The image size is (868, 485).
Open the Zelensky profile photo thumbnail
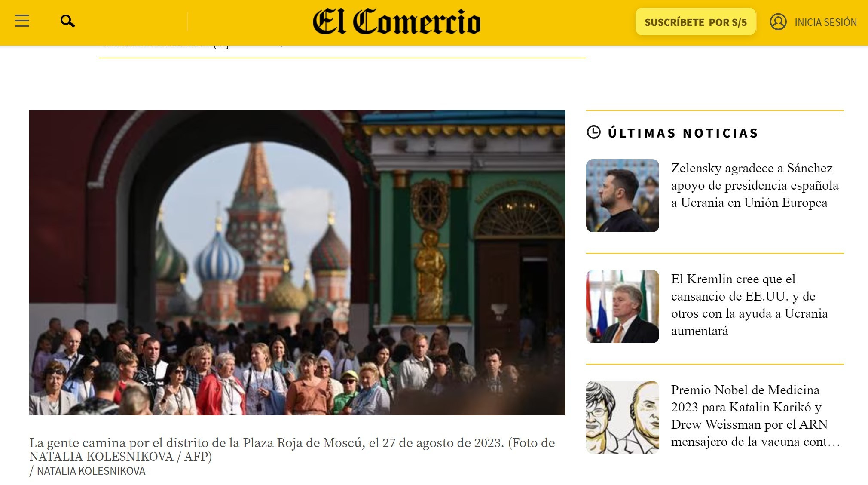(622, 196)
